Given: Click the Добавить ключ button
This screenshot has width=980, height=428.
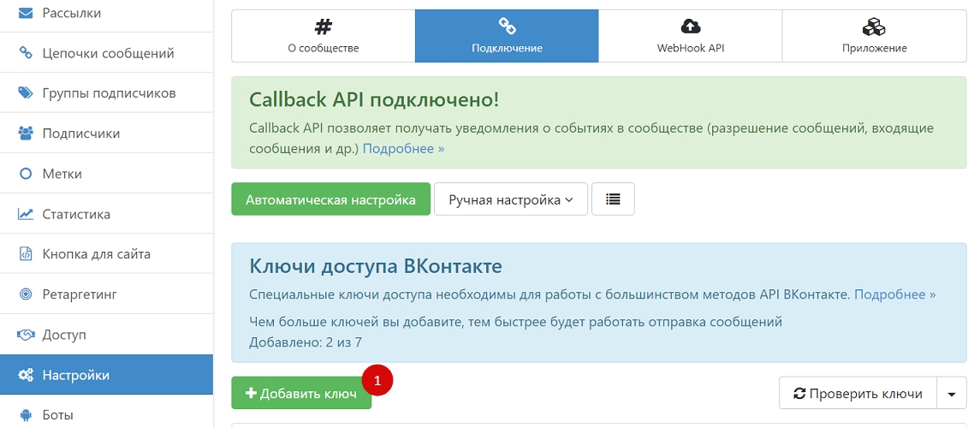Looking at the screenshot, I should pyautogui.click(x=301, y=394).
